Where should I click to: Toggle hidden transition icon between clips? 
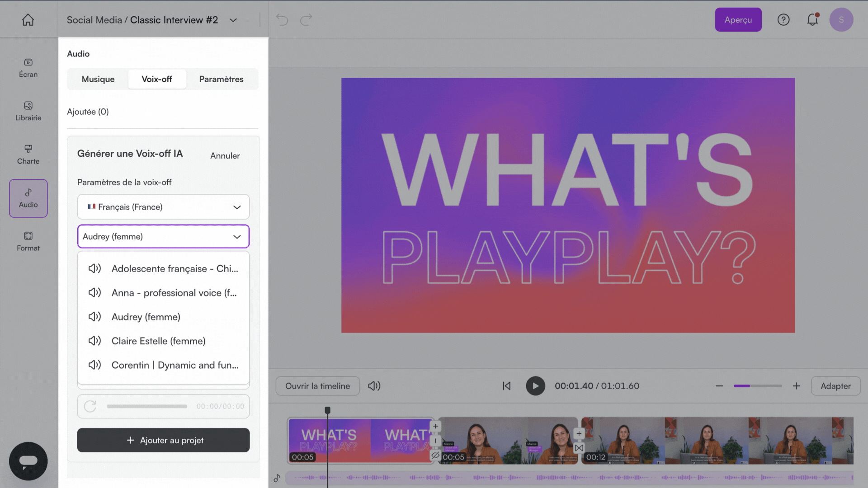[435, 455]
